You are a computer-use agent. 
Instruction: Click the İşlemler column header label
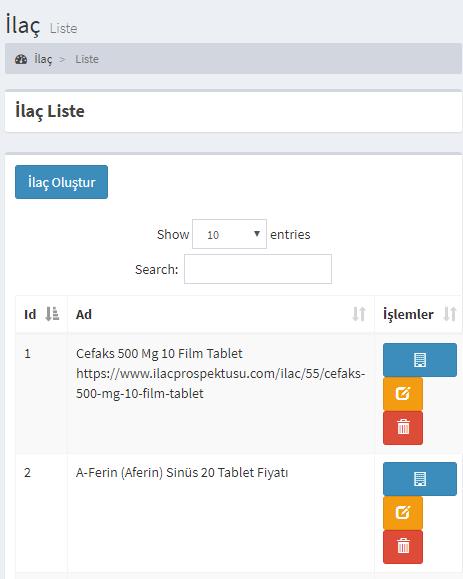coord(408,315)
